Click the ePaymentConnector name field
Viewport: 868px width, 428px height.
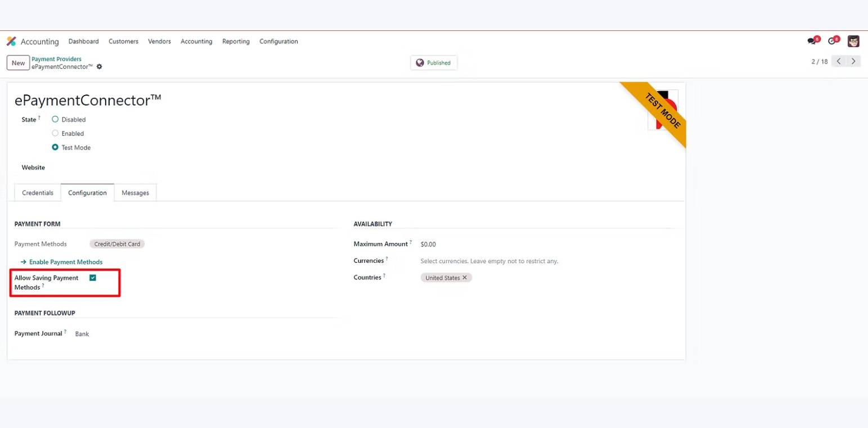pyautogui.click(x=88, y=100)
